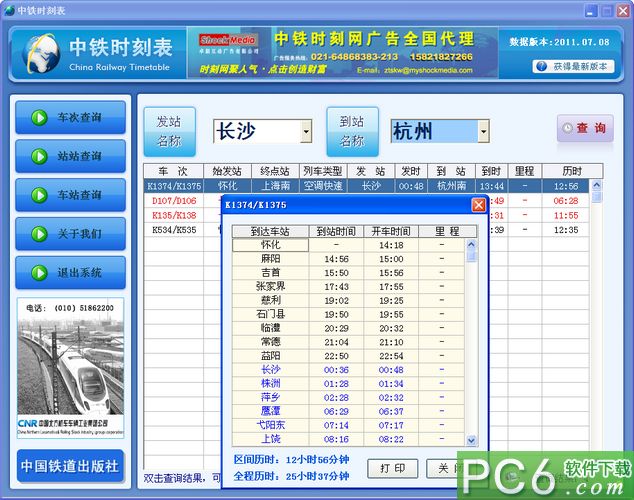Select the blue 长沙 stop row
The width and height of the screenshot is (634, 500).
(349, 369)
